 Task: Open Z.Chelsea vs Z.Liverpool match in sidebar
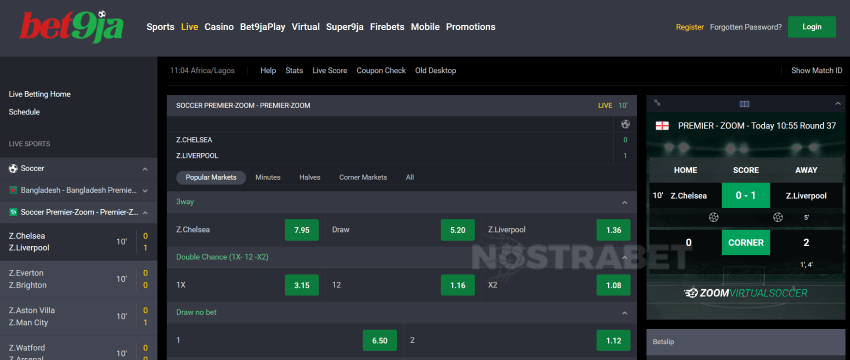tap(79, 242)
